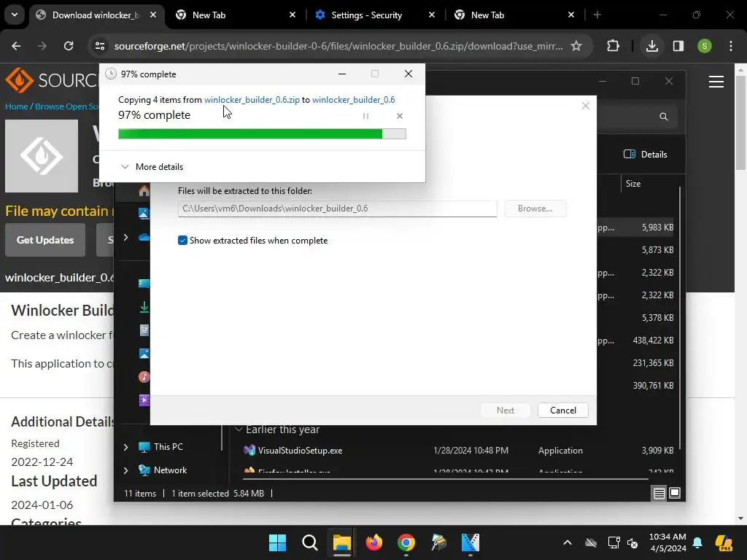Close the extract wizard with X

coord(586,106)
